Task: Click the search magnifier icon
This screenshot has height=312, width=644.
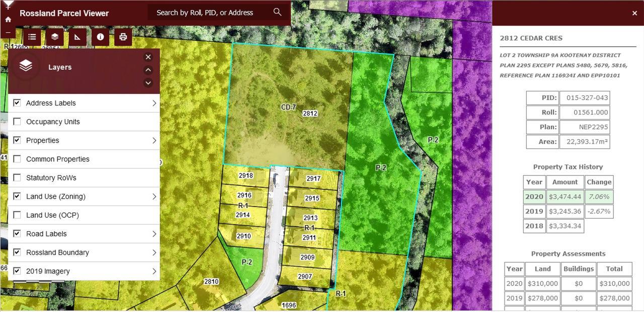Action: click(x=277, y=12)
